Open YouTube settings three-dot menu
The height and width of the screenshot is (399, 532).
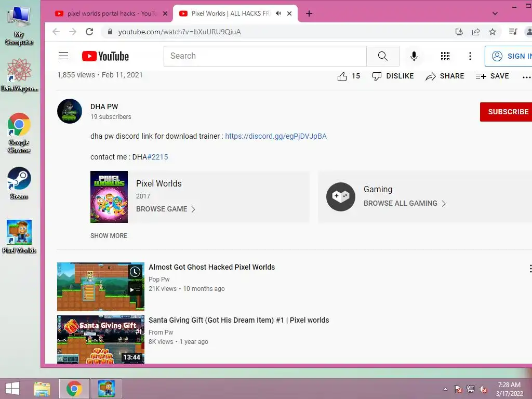(470, 56)
